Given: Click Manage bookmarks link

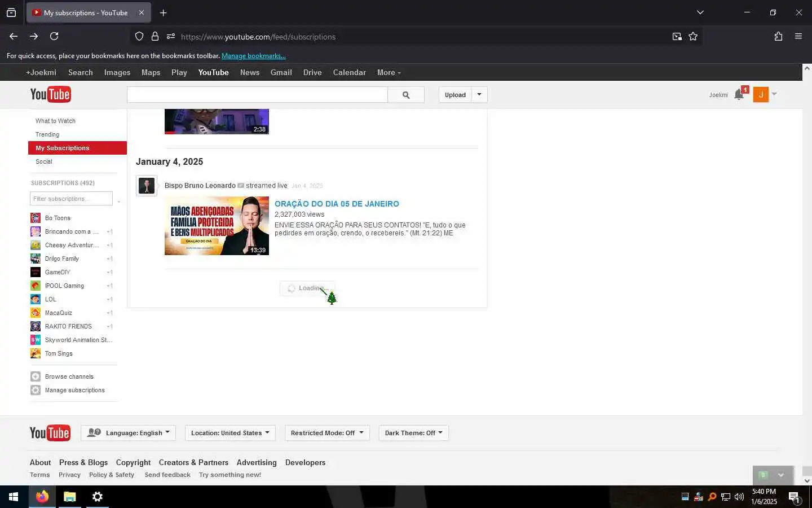Looking at the screenshot, I should coord(254,56).
